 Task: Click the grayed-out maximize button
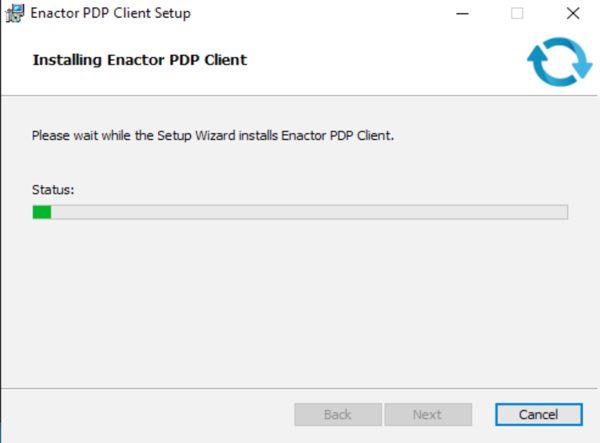point(517,14)
